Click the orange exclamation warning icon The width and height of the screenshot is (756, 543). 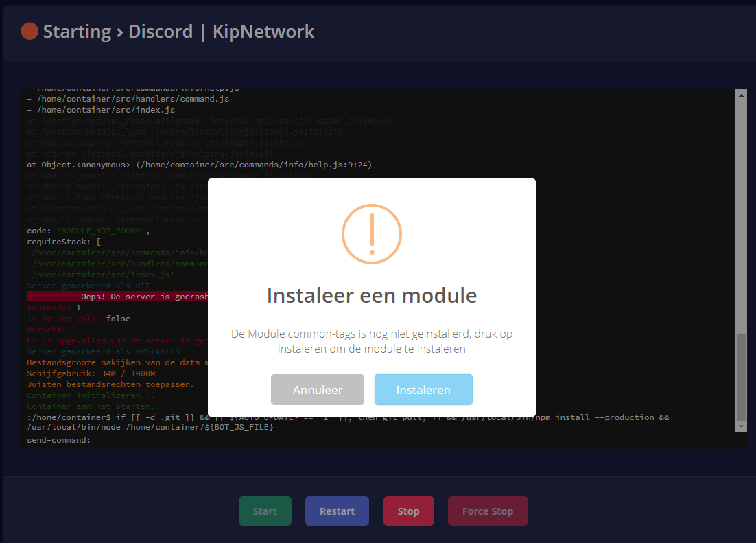tap(371, 234)
